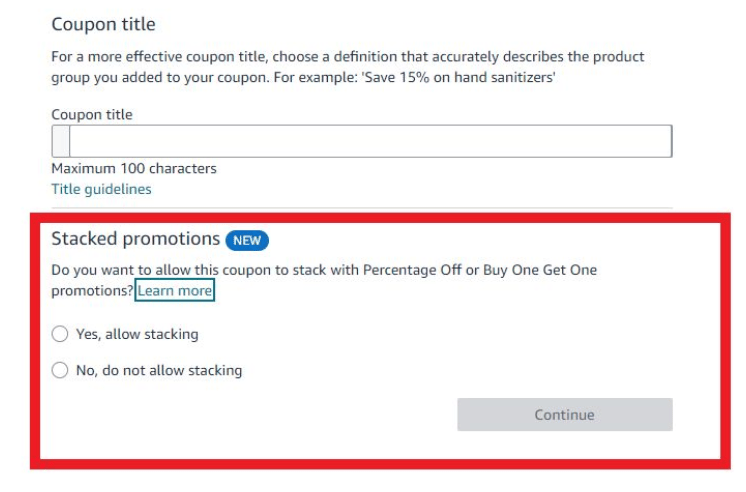This screenshot has width=746, height=492.
Task: Click the divider line above Stacked promotions
Action: (361, 208)
